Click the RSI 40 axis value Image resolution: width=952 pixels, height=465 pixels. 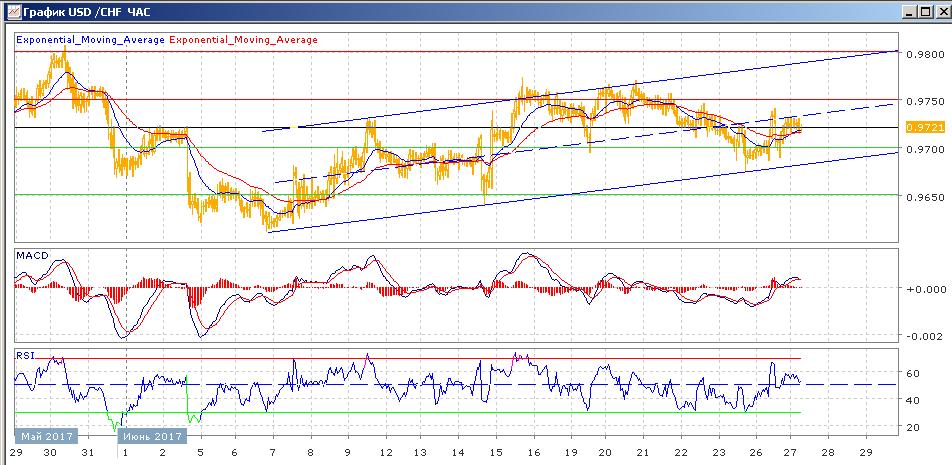pyautogui.click(x=913, y=400)
